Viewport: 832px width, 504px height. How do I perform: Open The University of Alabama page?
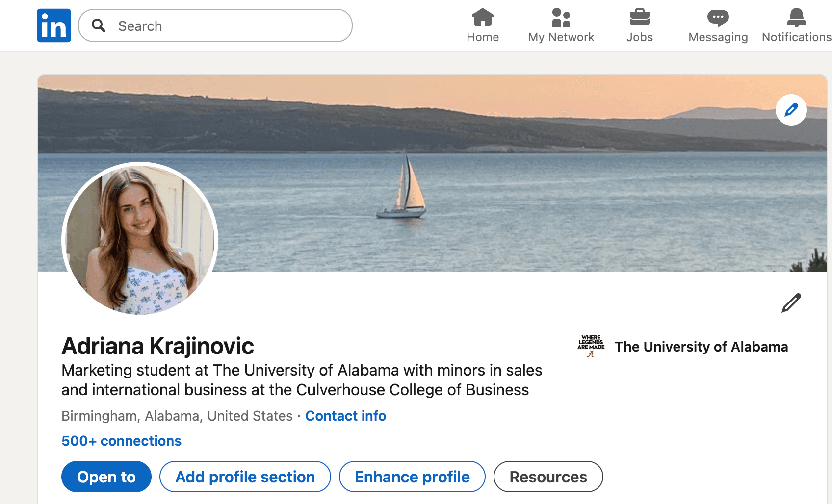702,347
